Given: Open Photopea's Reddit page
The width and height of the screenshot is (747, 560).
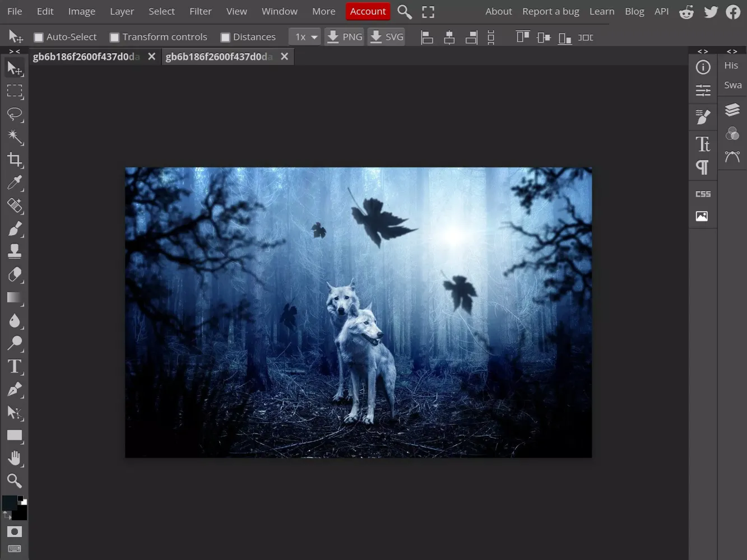Looking at the screenshot, I should [x=686, y=12].
